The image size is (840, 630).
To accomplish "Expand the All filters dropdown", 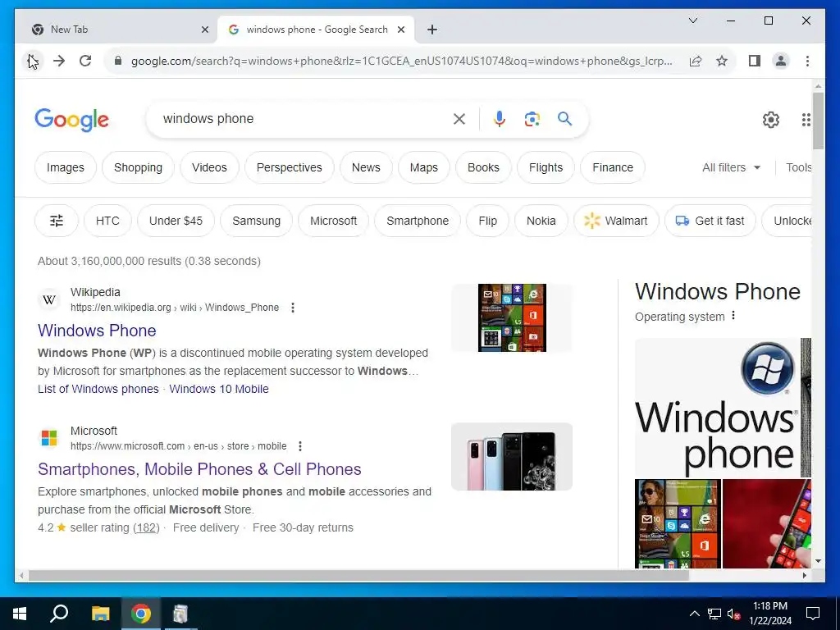I will tap(731, 167).
